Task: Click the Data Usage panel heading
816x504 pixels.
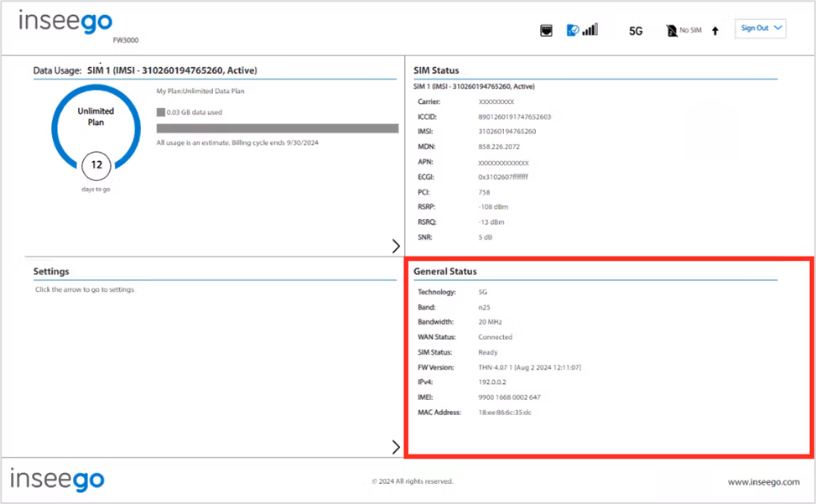Action: pos(145,70)
